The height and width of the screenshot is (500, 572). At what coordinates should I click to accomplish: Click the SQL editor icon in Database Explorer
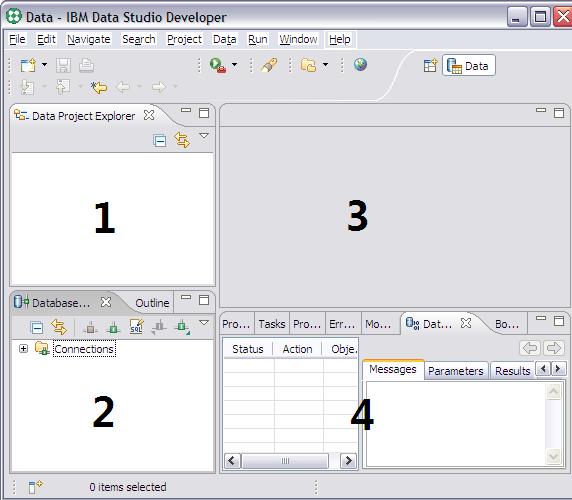tap(136, 327)
